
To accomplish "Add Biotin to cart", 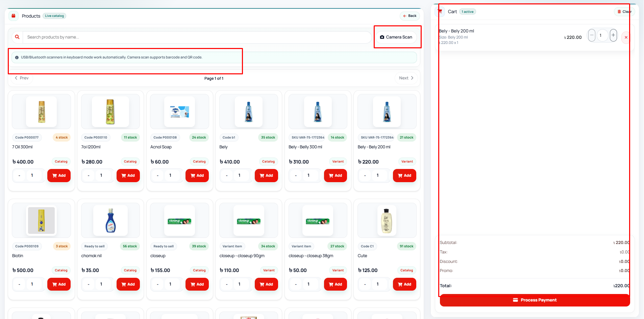I will [x=59, y=285].
